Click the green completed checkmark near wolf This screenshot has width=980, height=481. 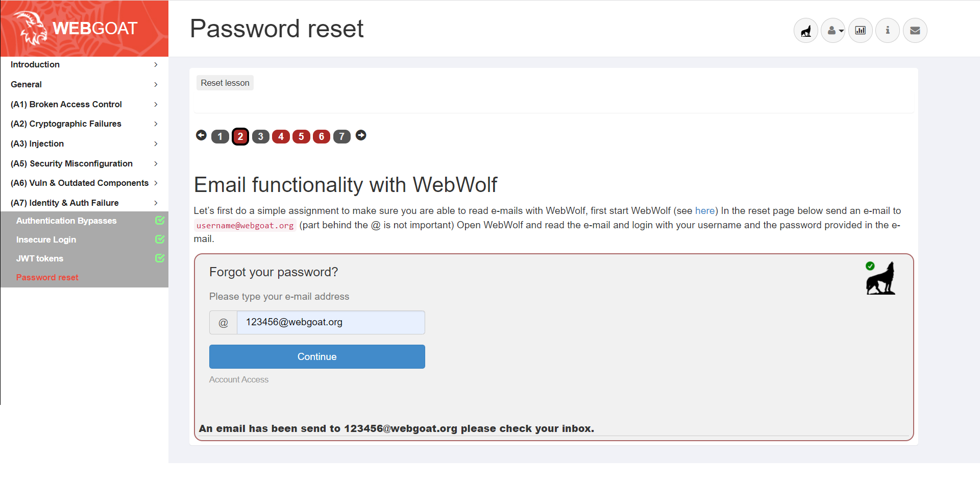(870, 266)
